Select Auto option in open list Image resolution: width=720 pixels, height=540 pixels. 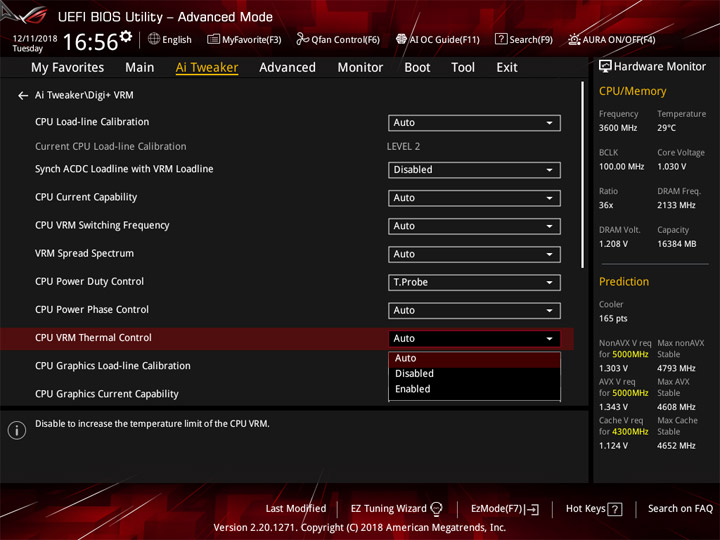pos(474,359)
